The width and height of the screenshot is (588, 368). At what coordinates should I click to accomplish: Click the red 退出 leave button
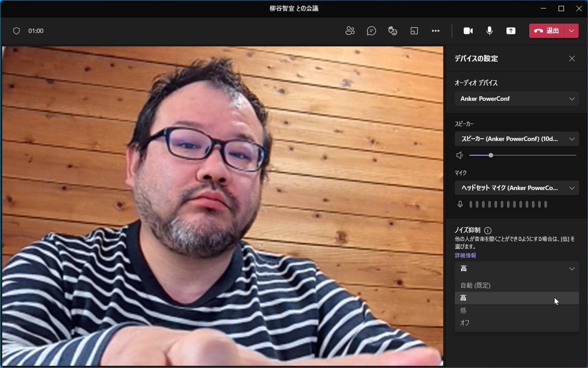pyautogui.click(x=547, y=31)
